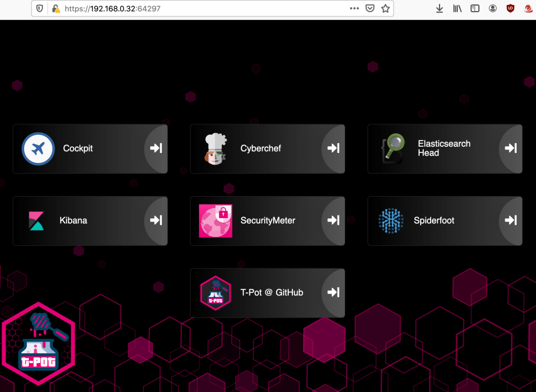Click the Kibana logo icon

coord(36,221)
